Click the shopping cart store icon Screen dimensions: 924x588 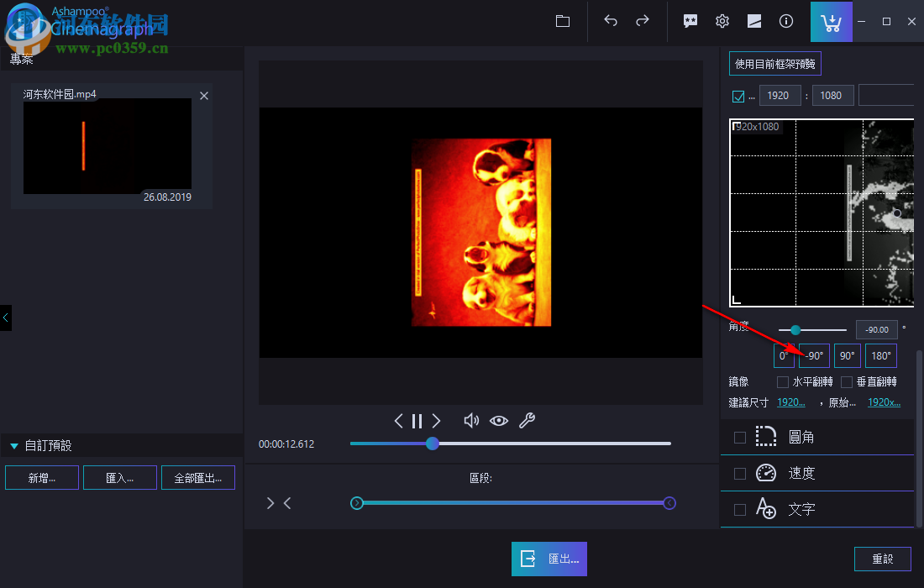pos(831,21)
